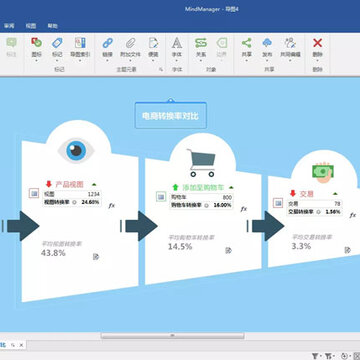Click the second filter icon in status bar

coord(329,356)
